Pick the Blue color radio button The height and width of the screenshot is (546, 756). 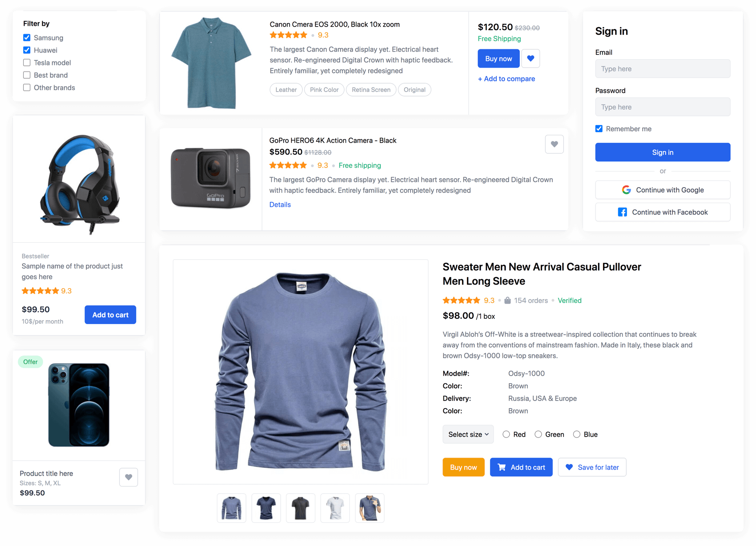click(x=577, y=434)
